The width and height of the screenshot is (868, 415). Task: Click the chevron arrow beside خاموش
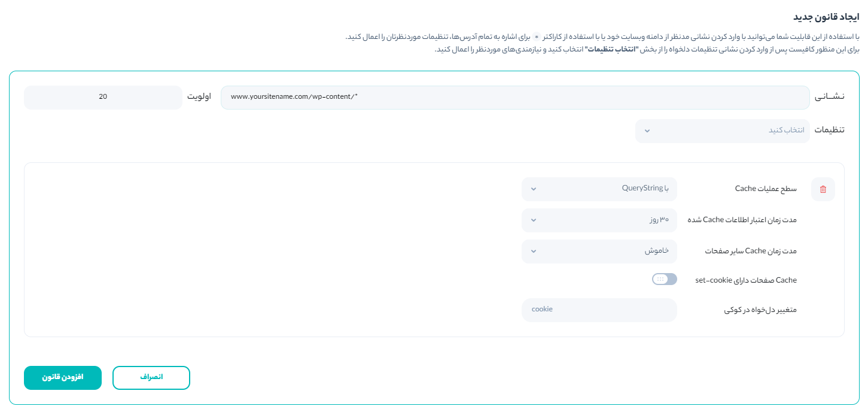tap(534, 252)
